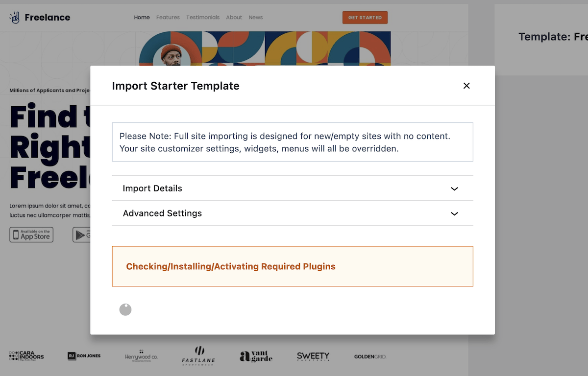Click the hero portrait thumbnail image

[x=171, y=55]
